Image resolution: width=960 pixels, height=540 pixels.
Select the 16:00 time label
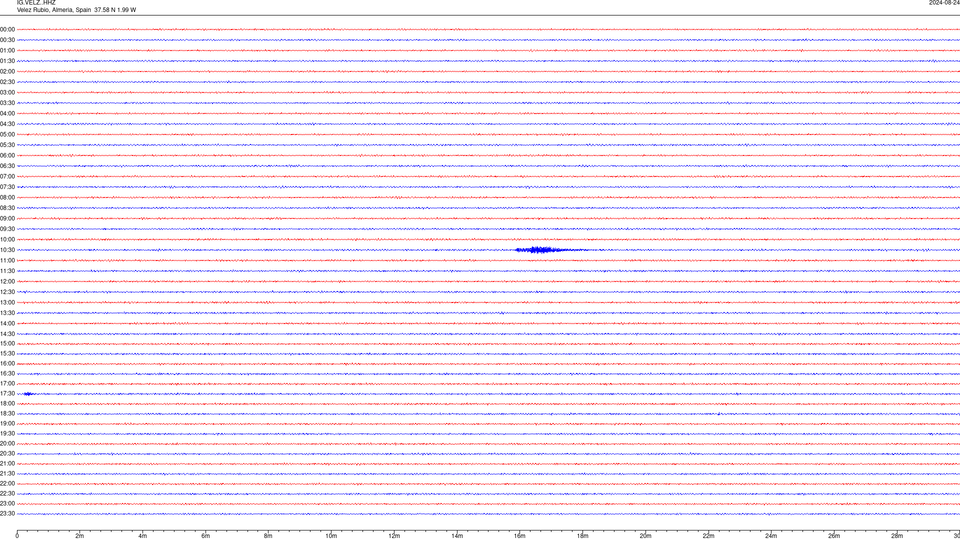tap(7, 364)
